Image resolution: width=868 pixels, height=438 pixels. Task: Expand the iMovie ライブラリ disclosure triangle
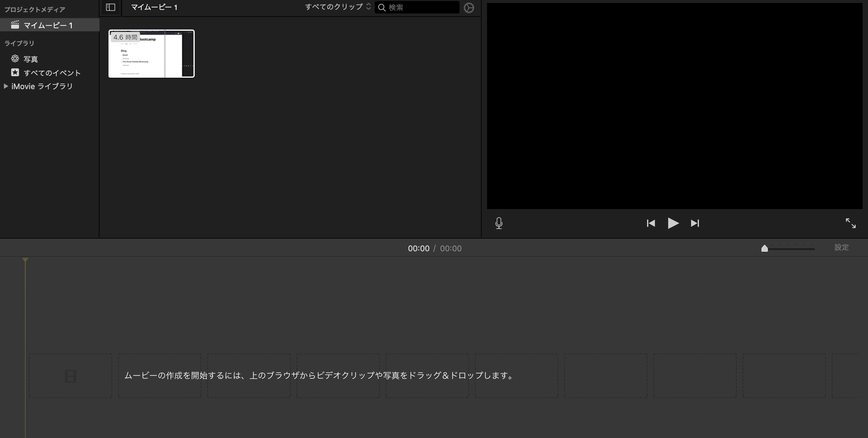point(6,86)
